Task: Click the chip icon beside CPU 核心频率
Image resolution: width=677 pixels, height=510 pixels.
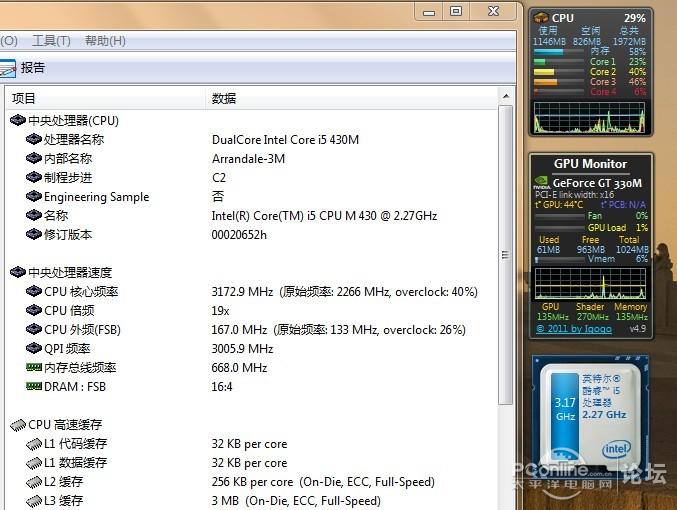Action: pos(33,291)
